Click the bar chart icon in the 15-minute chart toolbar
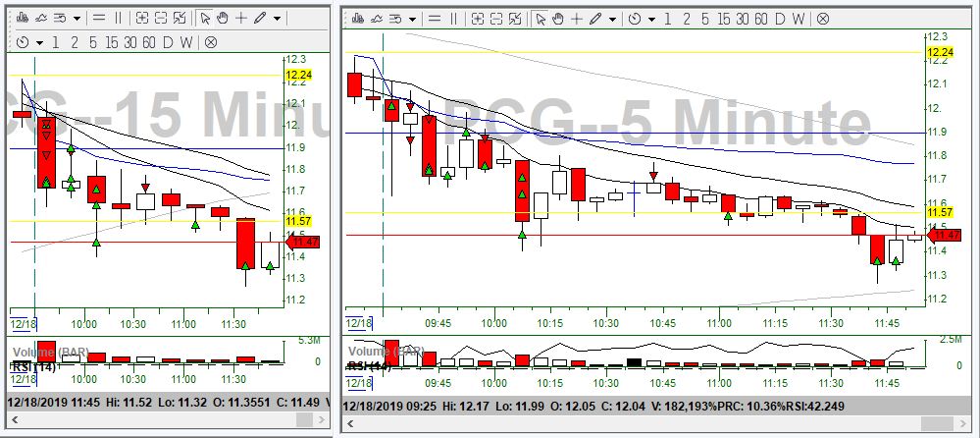 pyautogui.click(x=20, y=18)
